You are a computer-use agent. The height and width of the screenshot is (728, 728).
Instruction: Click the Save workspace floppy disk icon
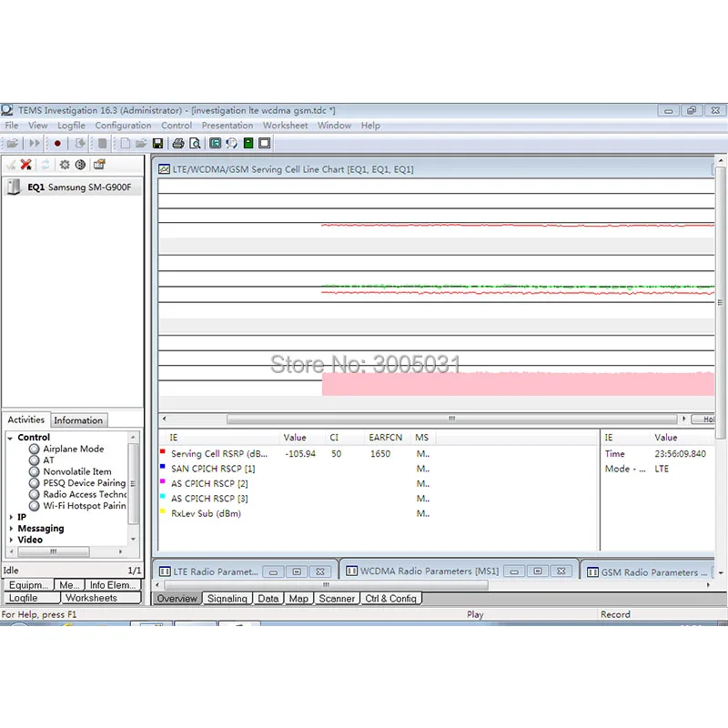click(x=157, y=144)
